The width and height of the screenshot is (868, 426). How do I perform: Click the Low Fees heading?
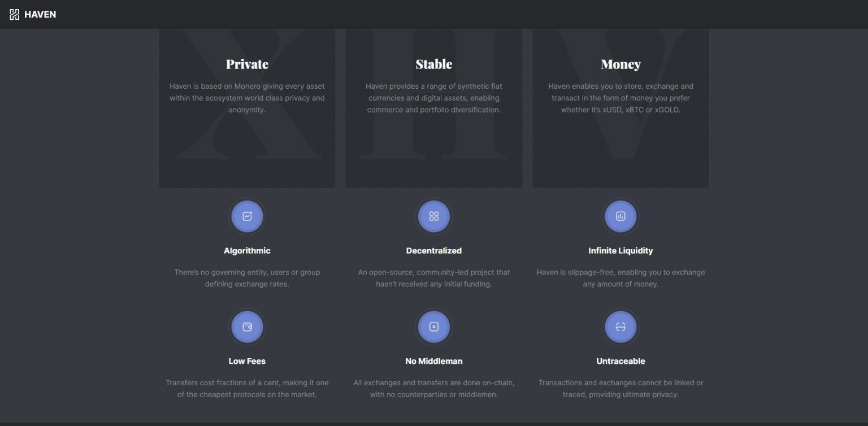coord(247,360)
